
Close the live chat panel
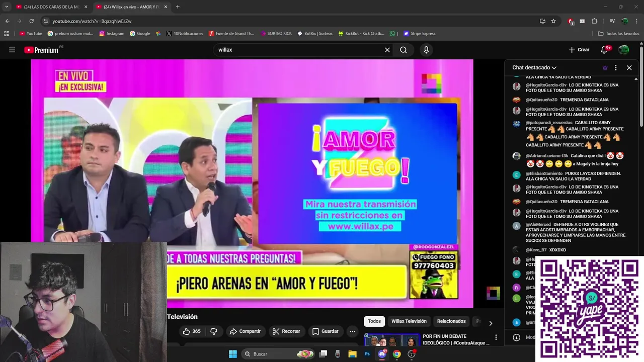pos(629,67)
